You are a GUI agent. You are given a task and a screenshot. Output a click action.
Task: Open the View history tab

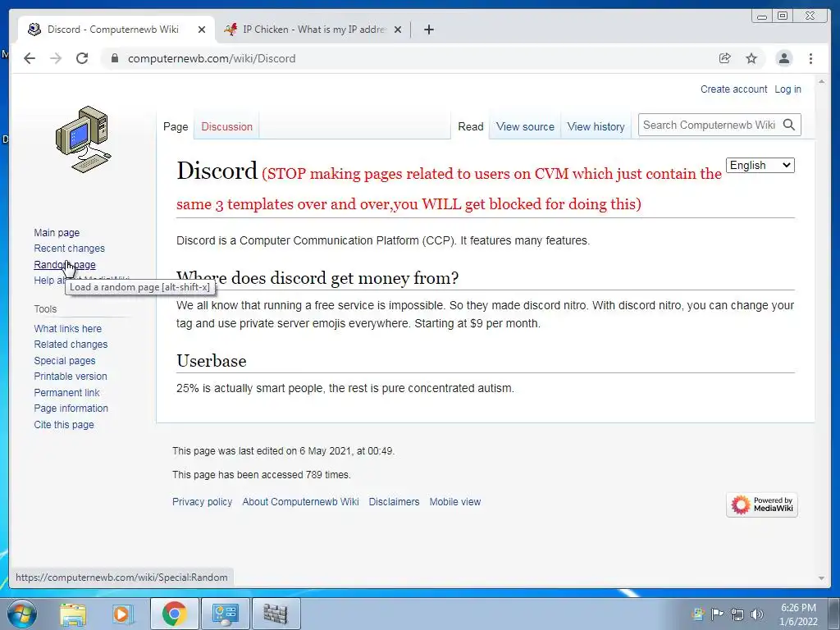click(x=596, y=126)
